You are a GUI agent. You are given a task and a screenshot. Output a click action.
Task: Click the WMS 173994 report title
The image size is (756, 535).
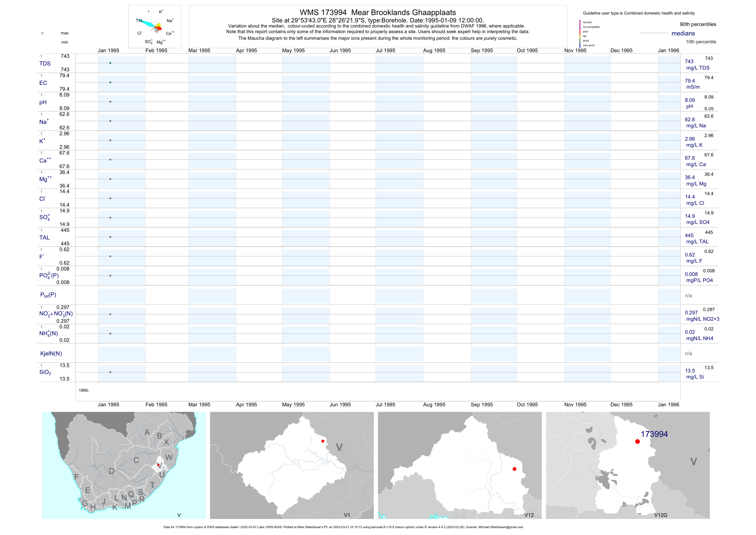pos(378,12)
